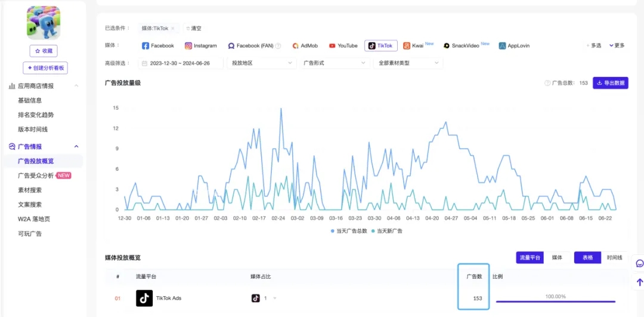Remove the 媒体:TikTok filter tag
Screen dimensions: 644x317
point(173,29)
